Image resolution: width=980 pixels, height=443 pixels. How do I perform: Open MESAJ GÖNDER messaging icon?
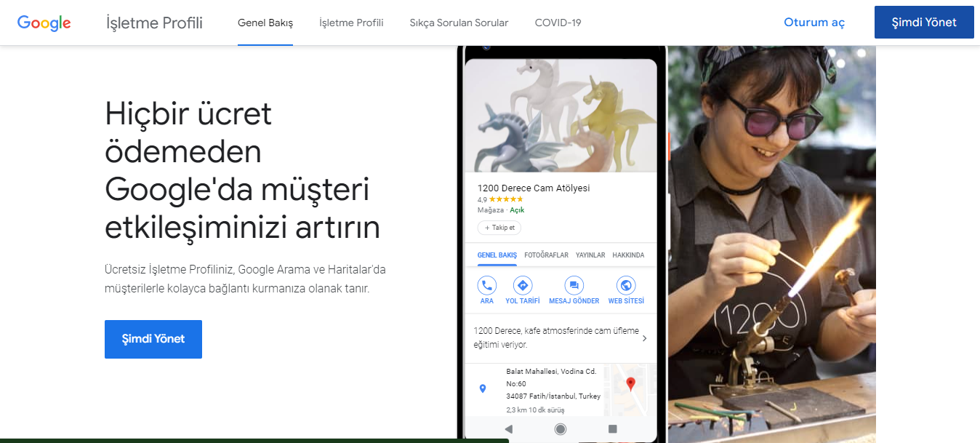[x=574, y=285]
